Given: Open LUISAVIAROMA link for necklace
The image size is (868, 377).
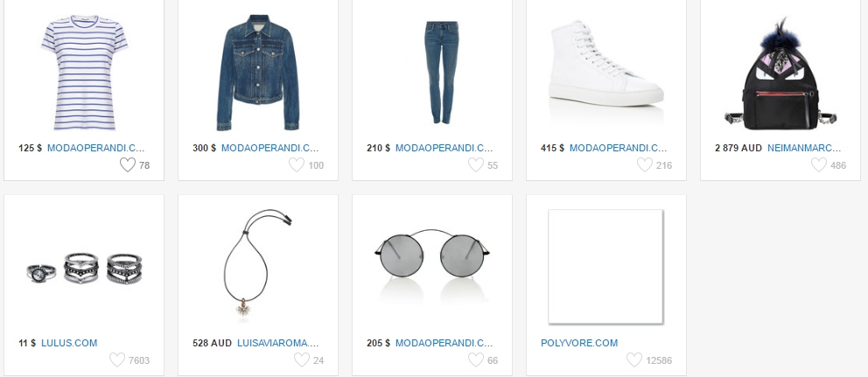Looking at the screenshot, I should click(x=278, y=343).
